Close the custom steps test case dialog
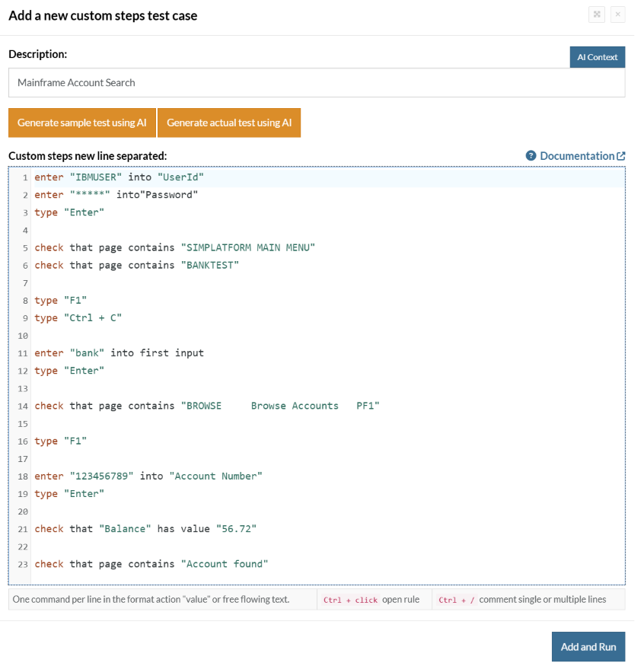The height and width of the screenshot is (666, 644). pyautogui.click(x=617, y=14)
